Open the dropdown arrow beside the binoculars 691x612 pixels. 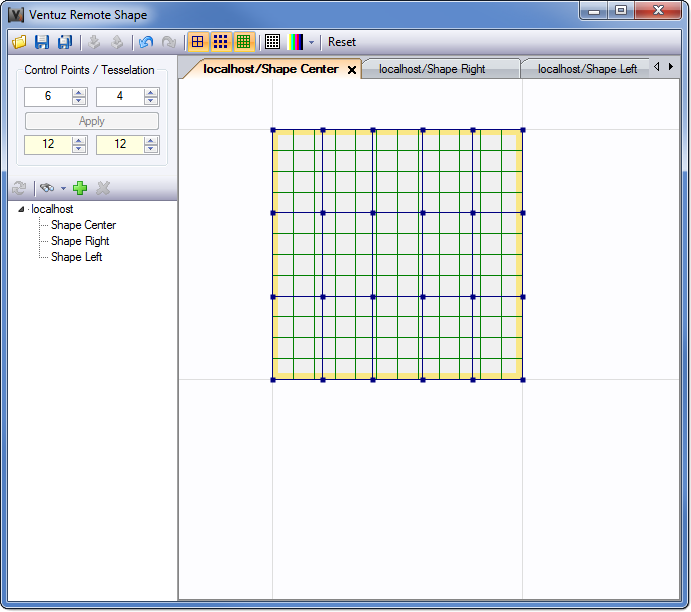tap(63, 188)
